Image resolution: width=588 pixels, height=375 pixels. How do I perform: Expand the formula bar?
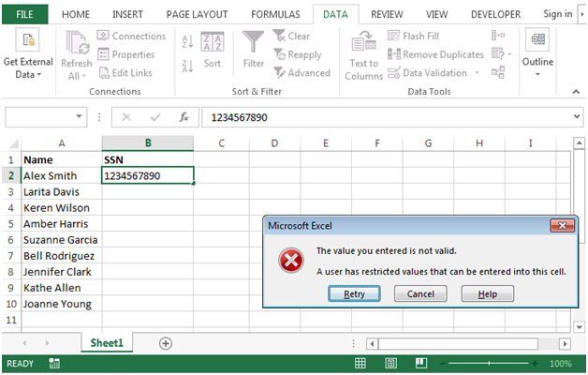click(x=577, y=117)
